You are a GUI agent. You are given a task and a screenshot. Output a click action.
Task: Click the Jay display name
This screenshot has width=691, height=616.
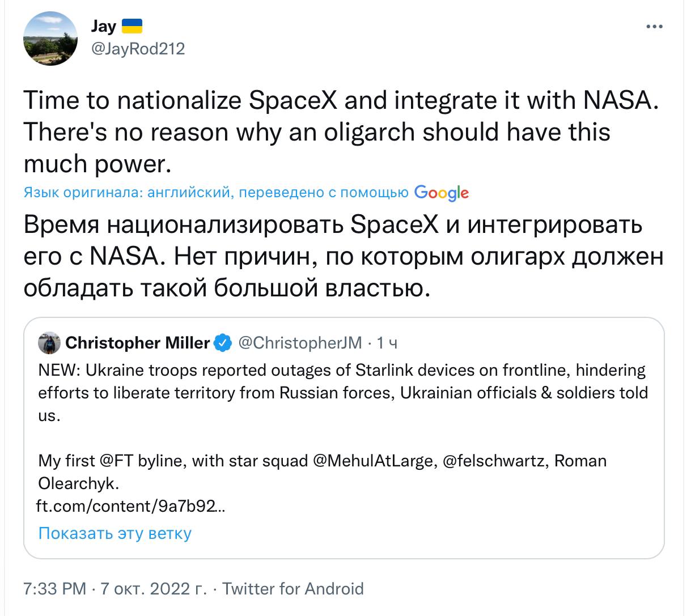[103, 26]
